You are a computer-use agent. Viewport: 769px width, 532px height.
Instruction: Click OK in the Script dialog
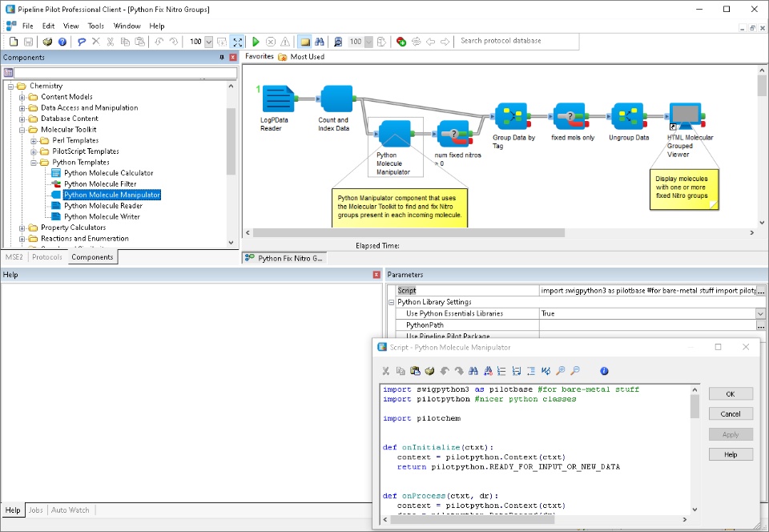point(730,394)
